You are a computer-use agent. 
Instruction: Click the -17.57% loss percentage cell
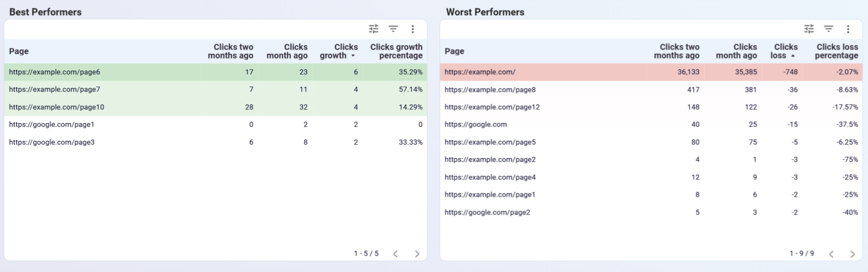845,107
